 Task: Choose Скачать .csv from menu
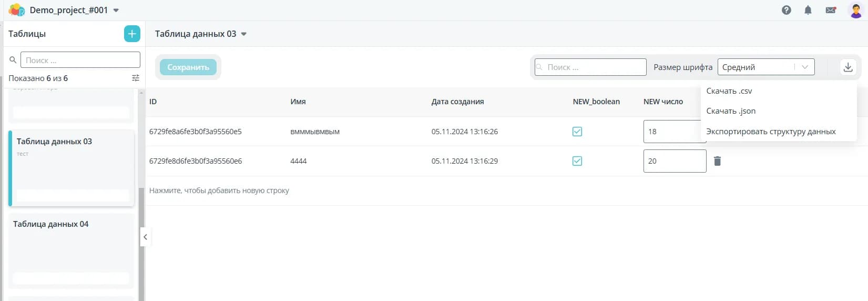729,91
